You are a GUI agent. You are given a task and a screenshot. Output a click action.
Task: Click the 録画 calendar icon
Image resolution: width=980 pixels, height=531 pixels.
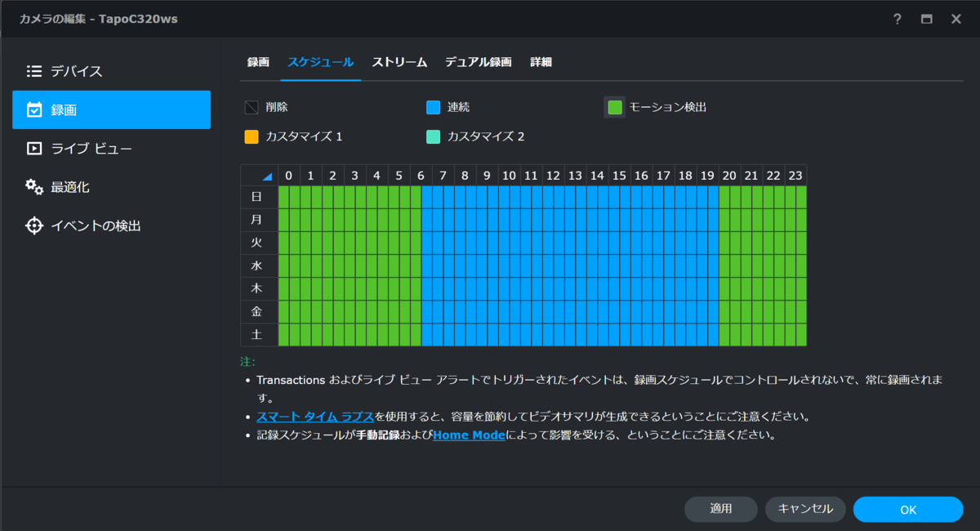pos(34,109)
